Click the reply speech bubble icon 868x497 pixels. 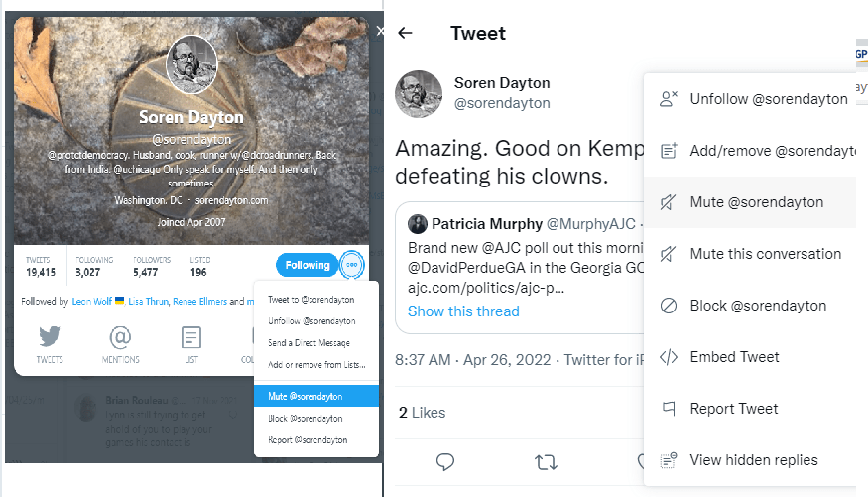pos(445,461)
